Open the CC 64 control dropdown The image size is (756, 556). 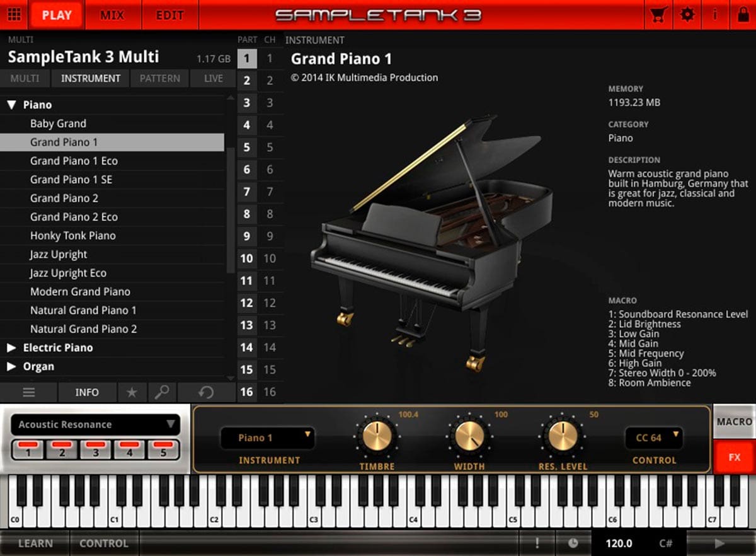654,437
